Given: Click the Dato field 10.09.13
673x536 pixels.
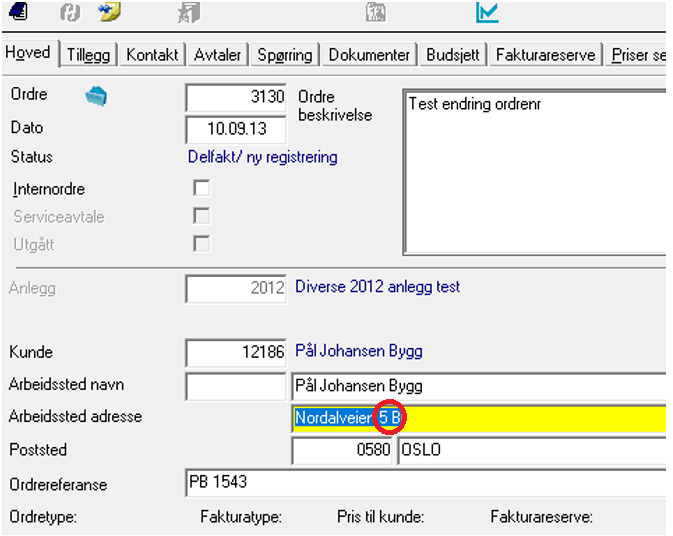Looking at the screenshot, I should [236, 129].
